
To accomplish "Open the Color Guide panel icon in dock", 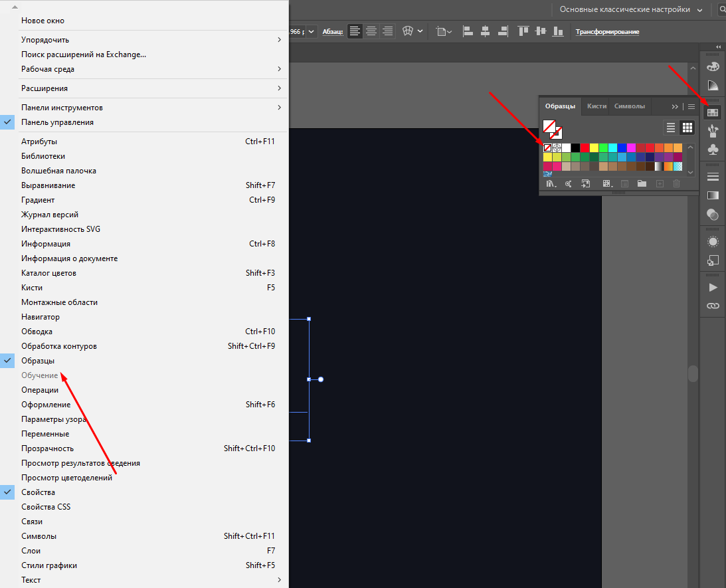I will click(x=713, y=86).
